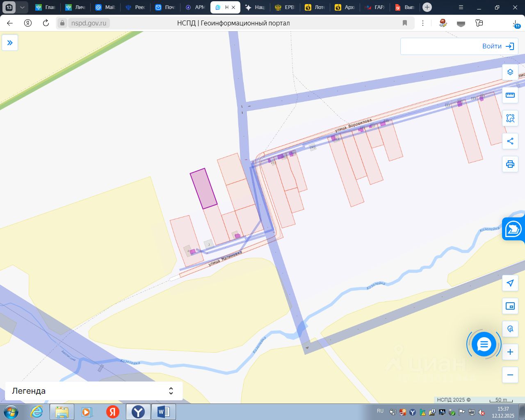Open the map layers panel
The width and height of the screenshot is (525, 420).
[x=510, y=72]
